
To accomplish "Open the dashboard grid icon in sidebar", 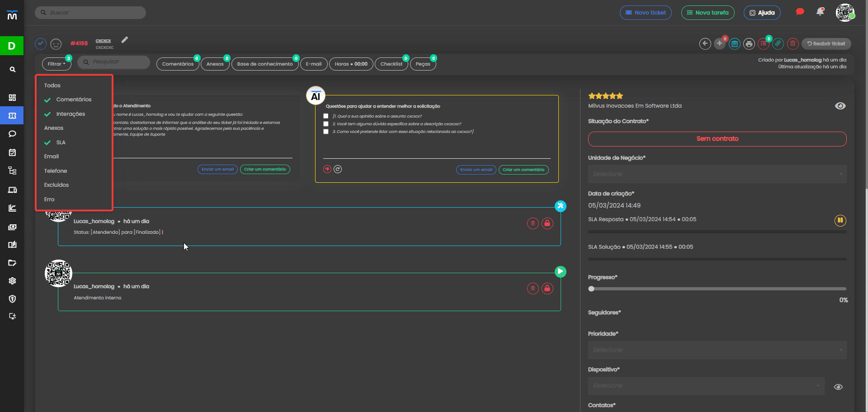I will click(x=12, y=98).
